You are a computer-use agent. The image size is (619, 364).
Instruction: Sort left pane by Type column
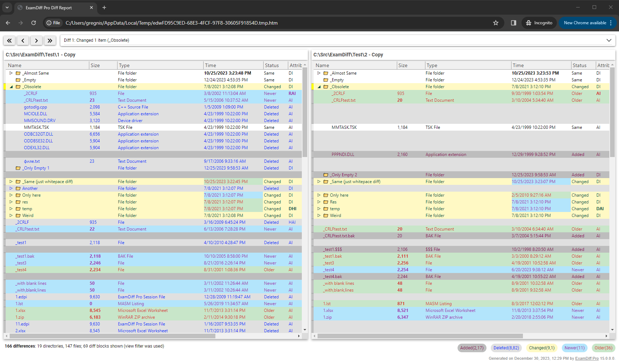pos(160,65)
